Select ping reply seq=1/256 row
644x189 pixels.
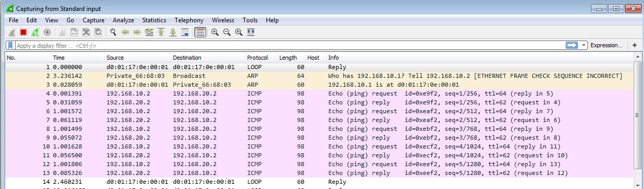tap(320, 102)
